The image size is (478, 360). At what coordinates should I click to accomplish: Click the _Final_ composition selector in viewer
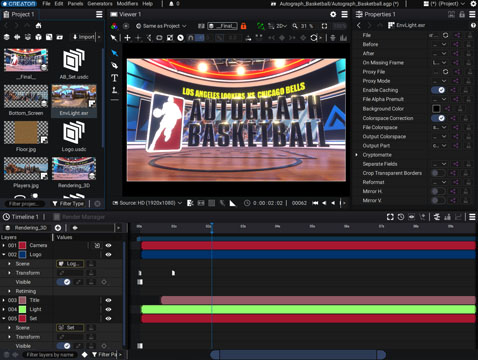click(x=222, y=26)
